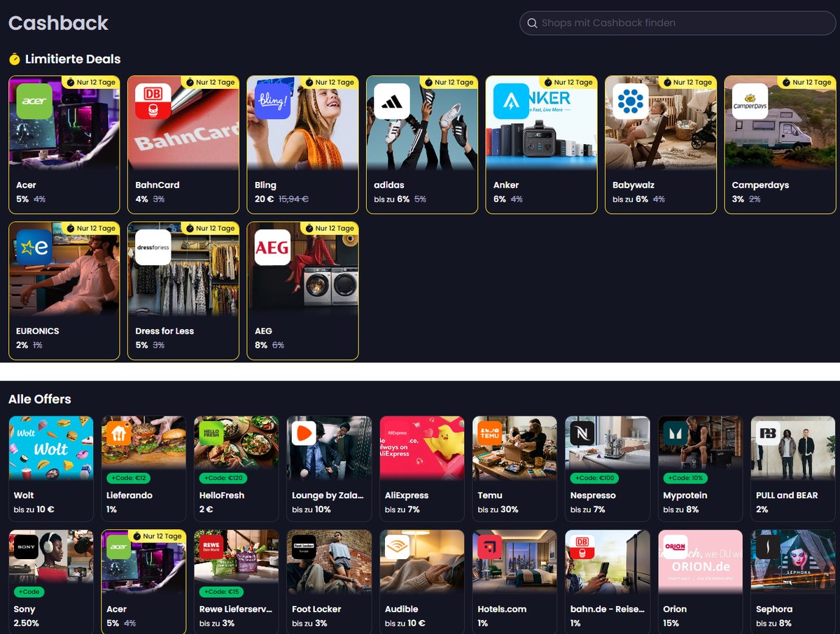Screen dimensions: 840x634
Task: Click the Nespresso logo icon
Action: coord(582,434)
